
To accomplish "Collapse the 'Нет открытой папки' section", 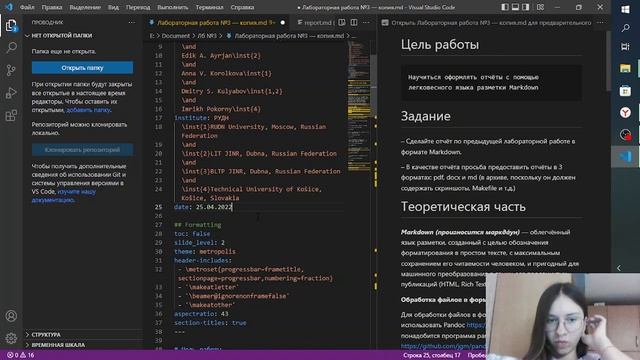I will (82, 36).
